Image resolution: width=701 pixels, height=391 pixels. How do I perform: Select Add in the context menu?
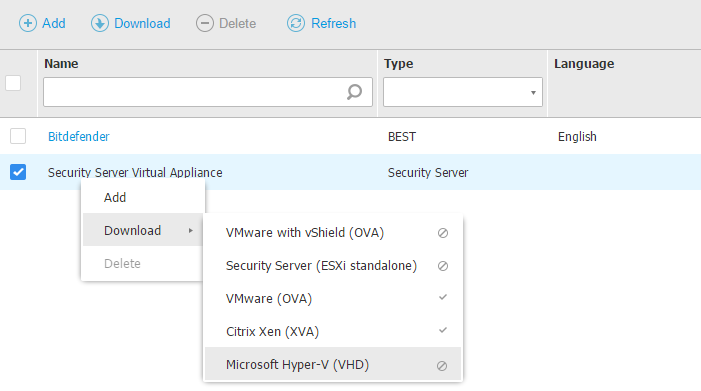pos(143,198)
